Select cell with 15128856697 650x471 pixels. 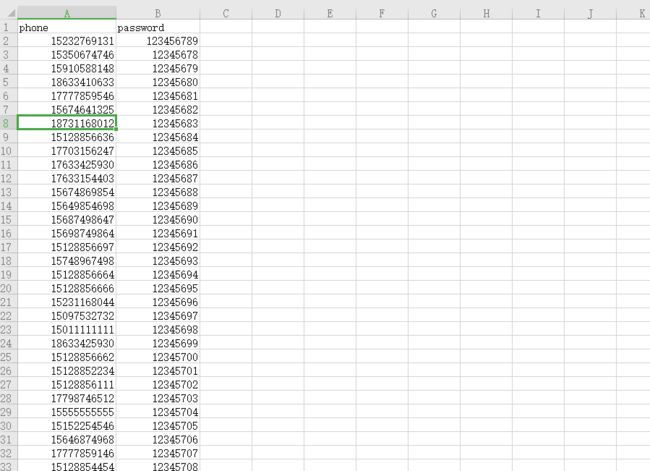click(x=67, y=247)
